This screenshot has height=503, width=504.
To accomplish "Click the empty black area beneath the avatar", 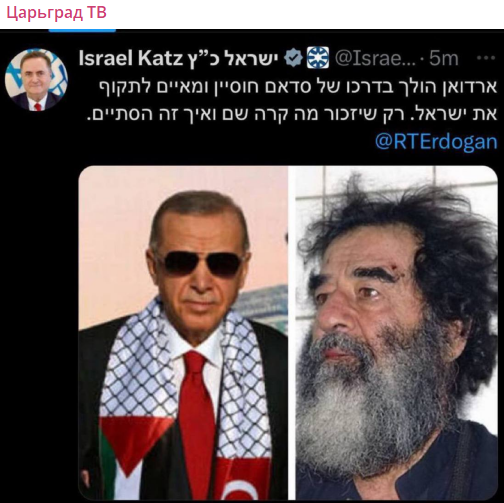I will tap(37, 300).
